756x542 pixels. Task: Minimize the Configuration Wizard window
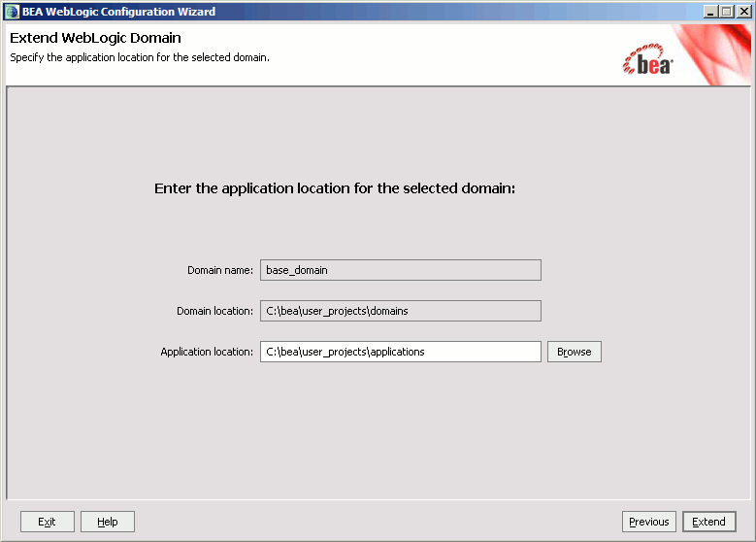(709, 12)
